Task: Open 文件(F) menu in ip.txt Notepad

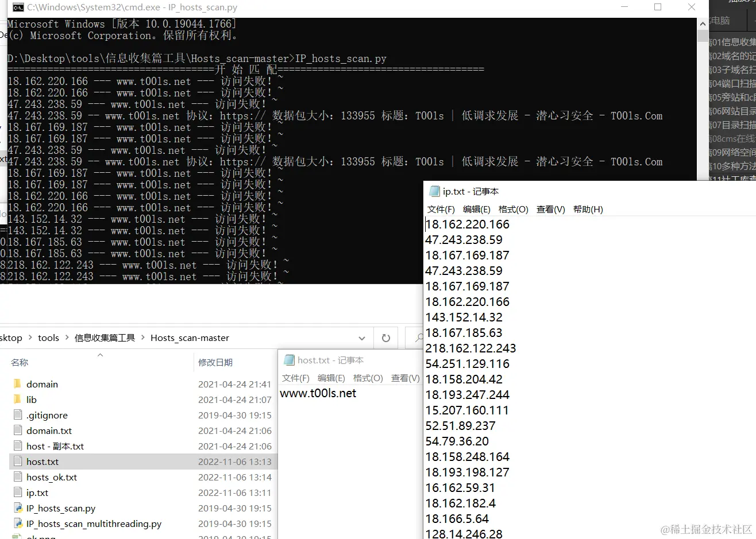Action: [441, 210]
